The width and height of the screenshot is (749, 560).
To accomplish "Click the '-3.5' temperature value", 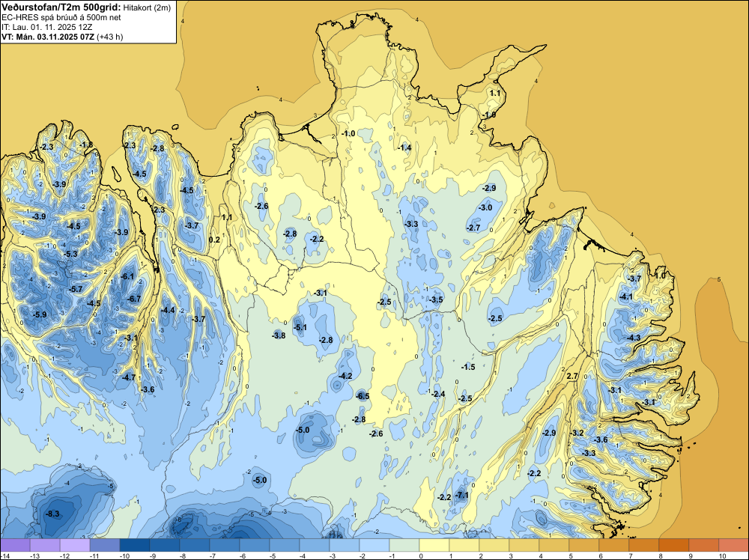I will (436, 299).
